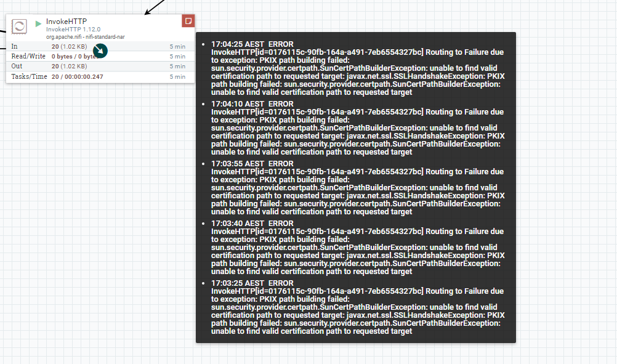
Task: Click the 17:04:25 AEST ERROR bulletin entry
Action: 358,68
